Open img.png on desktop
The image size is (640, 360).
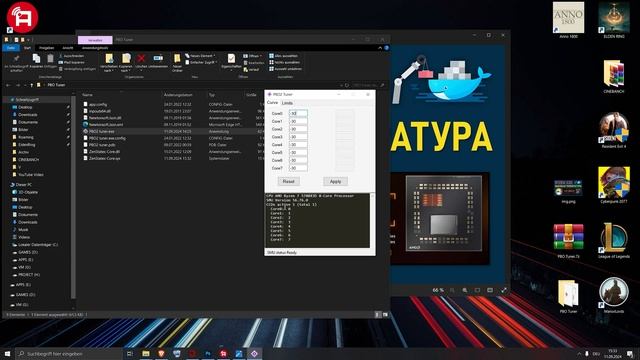point(568,191)
